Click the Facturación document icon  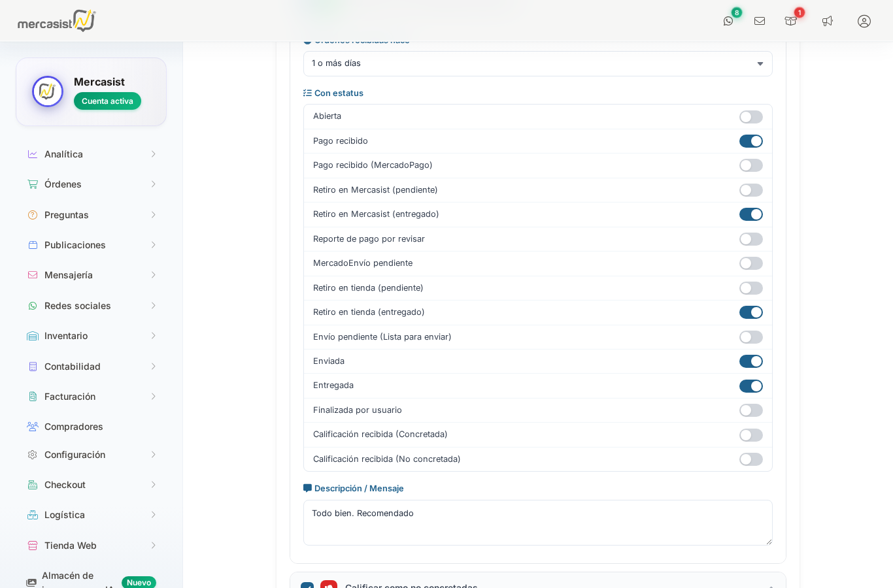33,397
